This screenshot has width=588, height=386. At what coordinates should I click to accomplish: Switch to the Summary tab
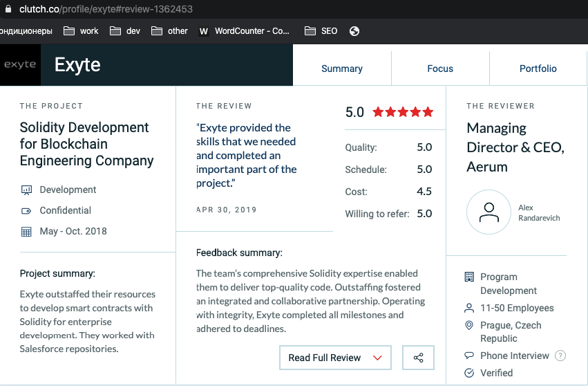pos(342,68)
